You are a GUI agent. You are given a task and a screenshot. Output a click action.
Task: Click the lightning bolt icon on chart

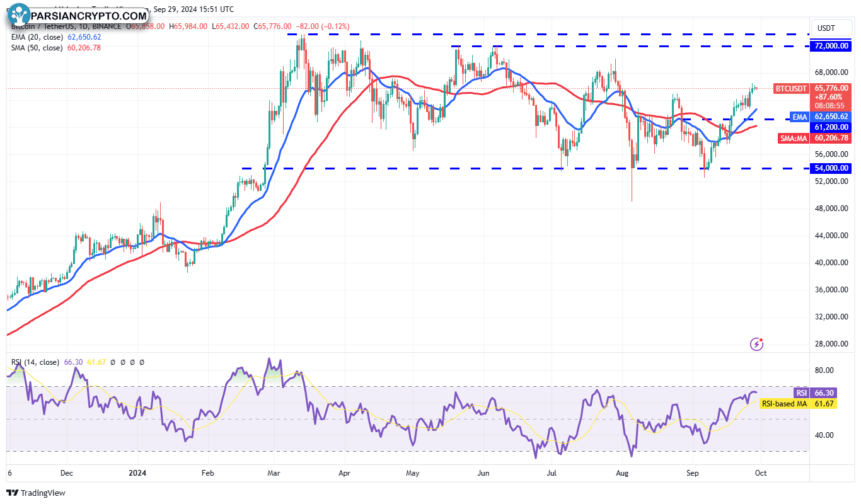(757, 344)
